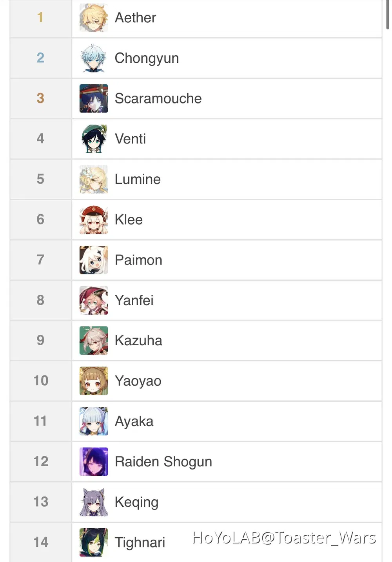Select the Keqing name label

(x=137, y=502)
